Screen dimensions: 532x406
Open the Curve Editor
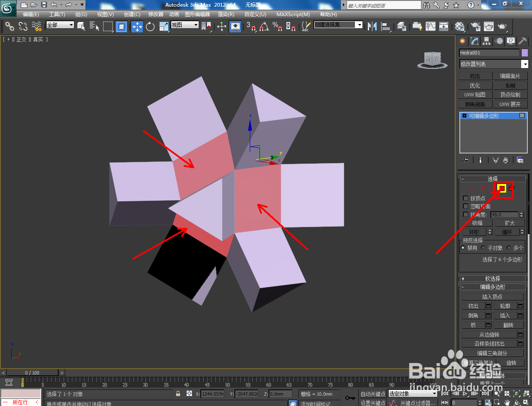pyautogui.click(x=431, y=27)
